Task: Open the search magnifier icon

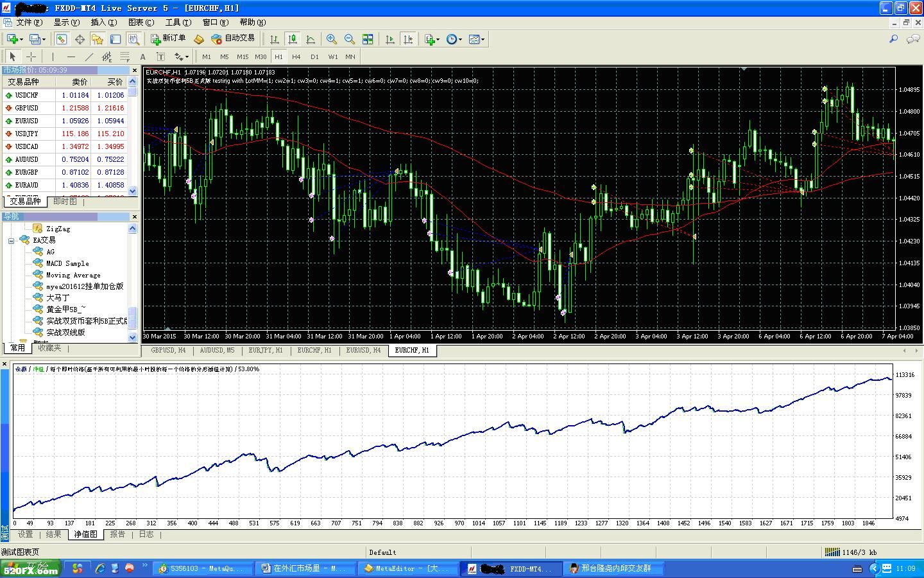Action: (x=893, y=39)
